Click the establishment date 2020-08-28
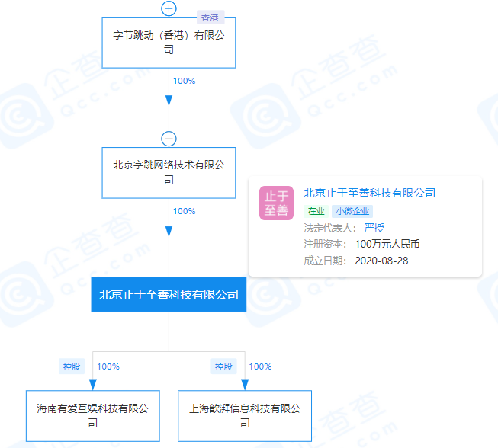The height and width of the screenshot is (448, 498). click(x=381, y=261)
